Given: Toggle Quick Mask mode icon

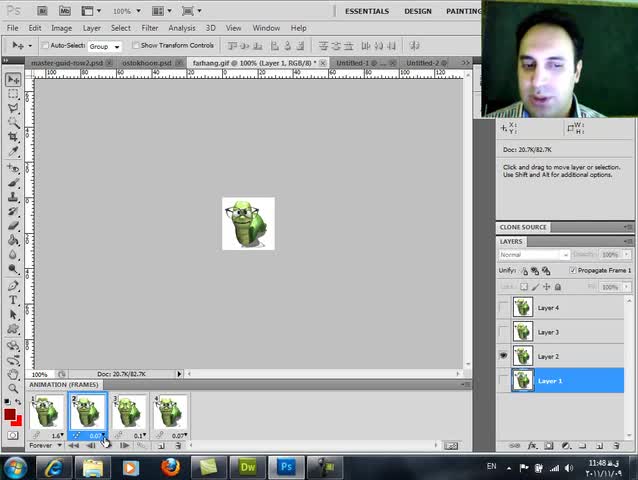Looking at the screenshot, I should coord(13,435).
